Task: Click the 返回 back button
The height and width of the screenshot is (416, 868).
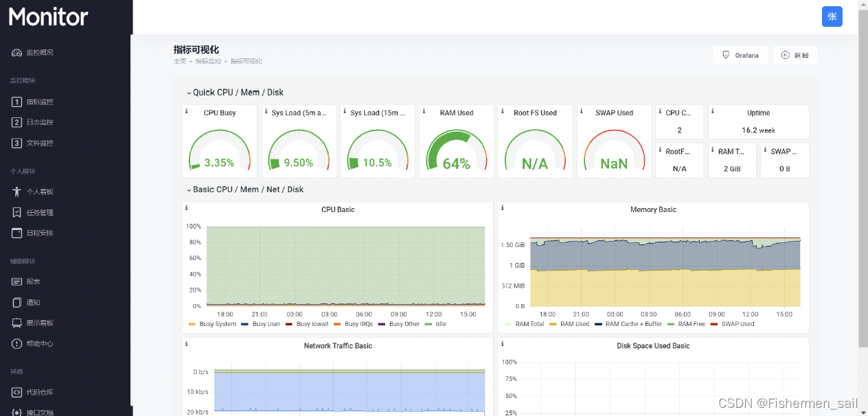Action: tap(795, 55)
